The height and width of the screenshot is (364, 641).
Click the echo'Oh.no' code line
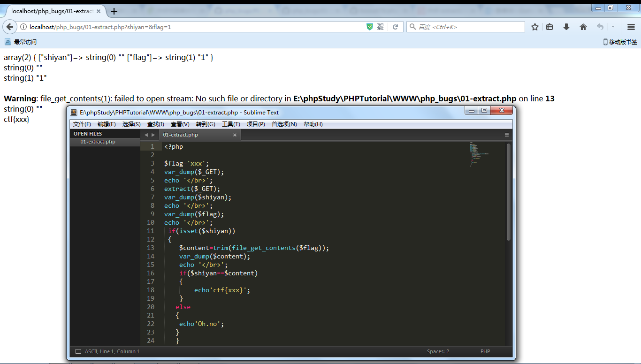201,324
